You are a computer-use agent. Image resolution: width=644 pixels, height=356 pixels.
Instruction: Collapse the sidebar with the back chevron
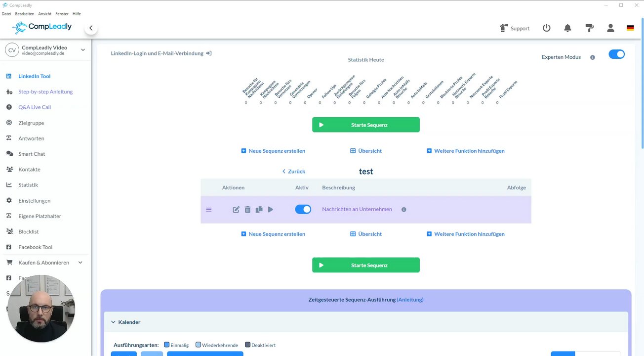[x=91, y=28]
